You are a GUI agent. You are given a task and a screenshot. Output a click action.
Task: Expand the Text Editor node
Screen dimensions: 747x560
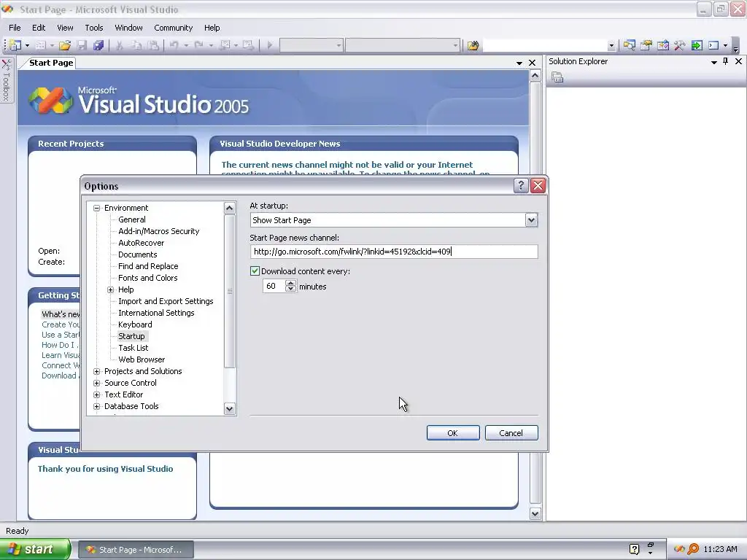click(x=97, y=394)
